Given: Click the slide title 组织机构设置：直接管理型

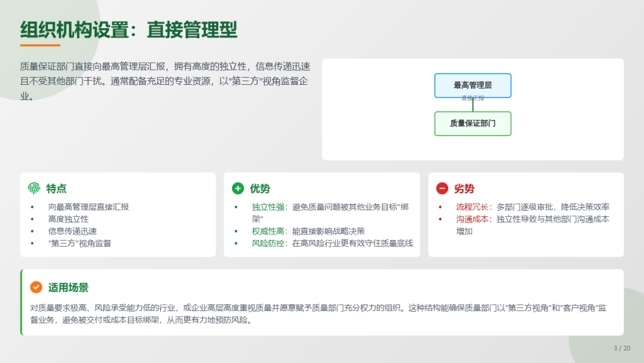Looking at the screenshot, I should (129, 29).
